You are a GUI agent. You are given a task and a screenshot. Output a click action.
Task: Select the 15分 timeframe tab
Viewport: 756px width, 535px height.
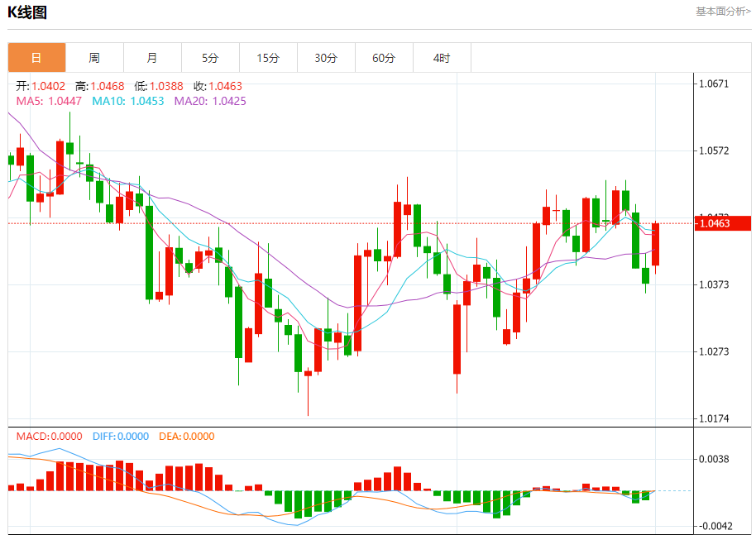pos(268,58)
